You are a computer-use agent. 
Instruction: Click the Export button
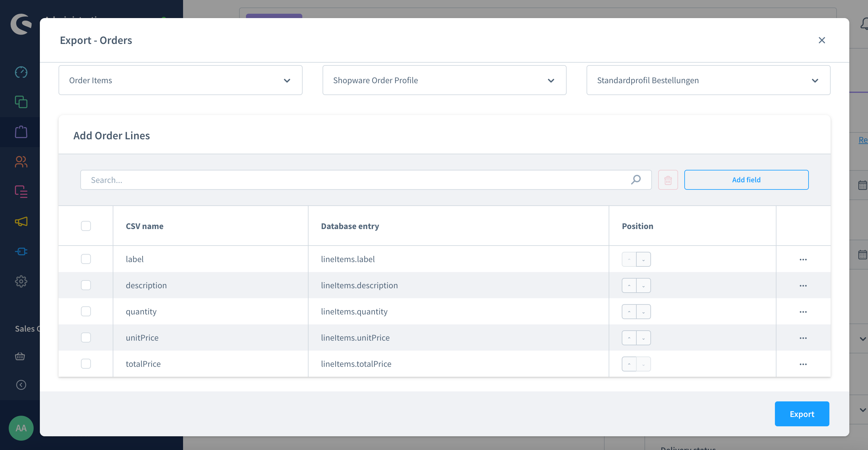click(x=802, y=414)
